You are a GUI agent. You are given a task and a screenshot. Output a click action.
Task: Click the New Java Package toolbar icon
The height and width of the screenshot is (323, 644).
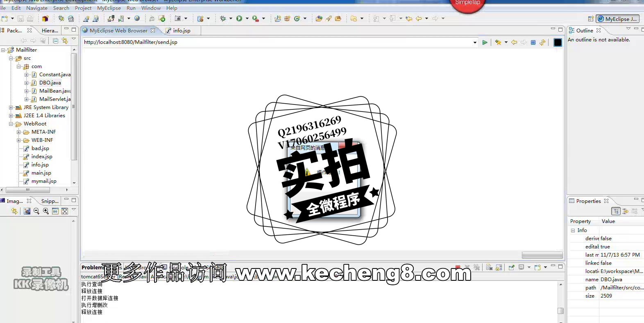coord(287,18)
